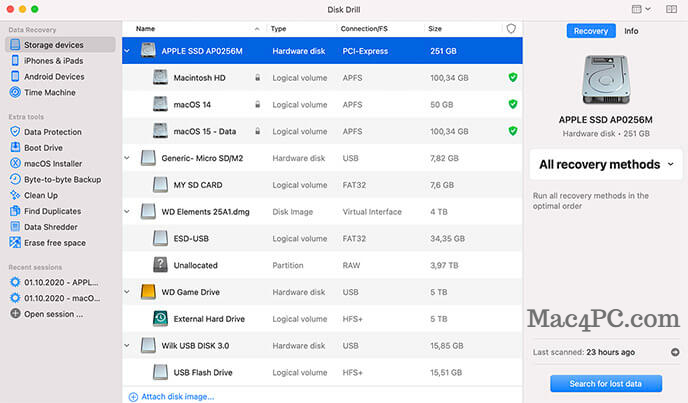Viewport: 688px width, 403px height.
Task: Toggle protection shield for macOS 14
Action: 512,104
